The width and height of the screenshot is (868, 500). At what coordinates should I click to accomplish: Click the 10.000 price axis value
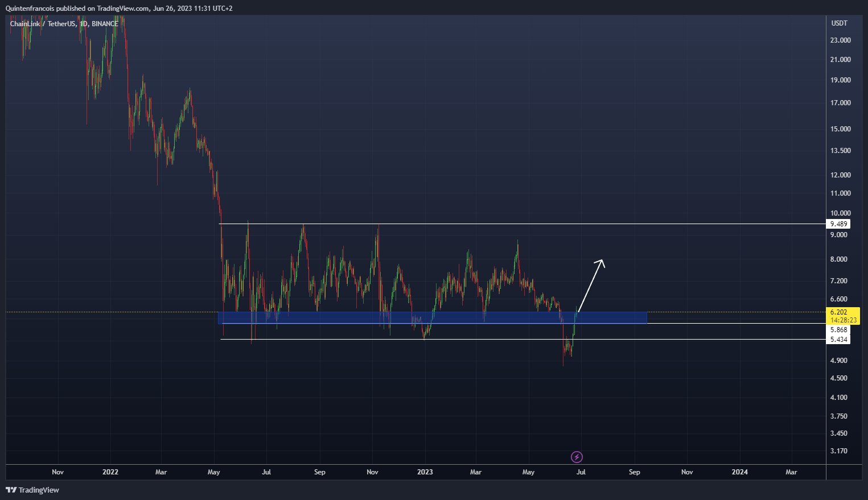pyautogui.click(x=840, y=213)
